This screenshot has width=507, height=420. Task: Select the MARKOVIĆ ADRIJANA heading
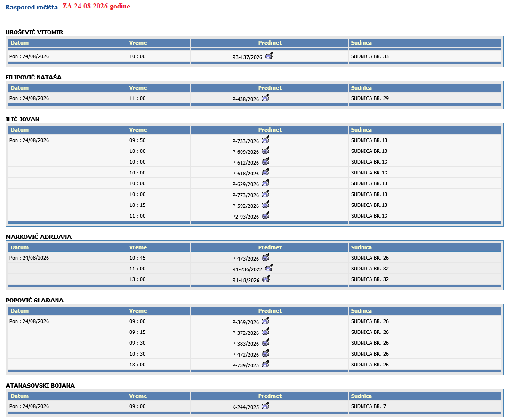pyautogui.click(x=39, y=237)
